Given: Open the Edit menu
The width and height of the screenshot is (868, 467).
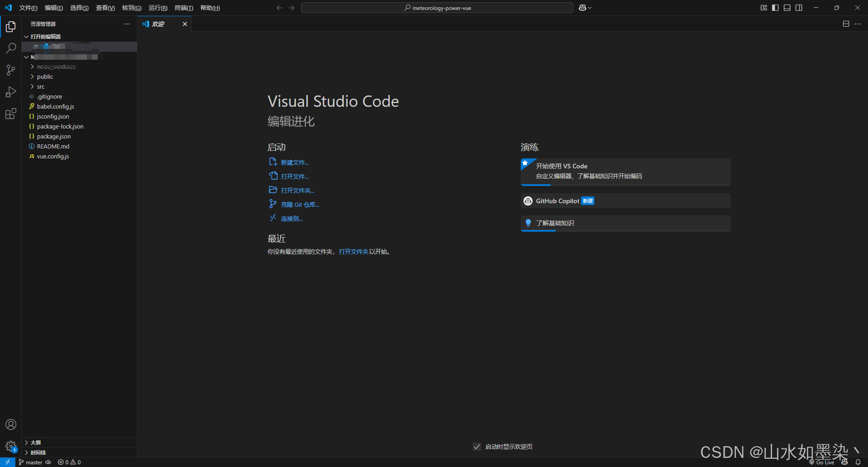Looking at the screenshot, I should coord(54,8).
